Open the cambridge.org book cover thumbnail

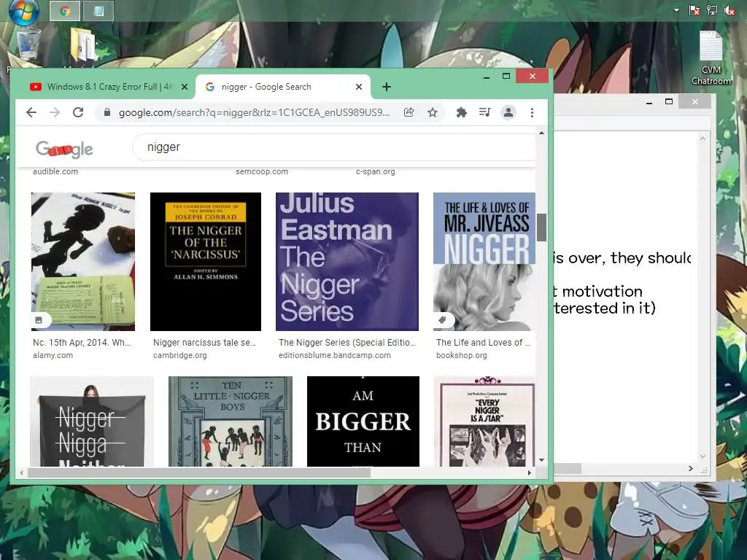[x=205, y=262]
